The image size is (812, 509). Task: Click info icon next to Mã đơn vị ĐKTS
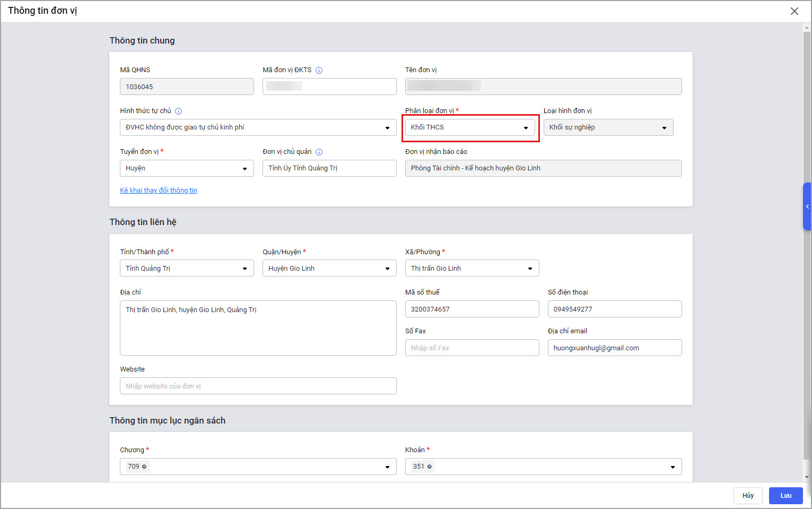coord(319,70)
